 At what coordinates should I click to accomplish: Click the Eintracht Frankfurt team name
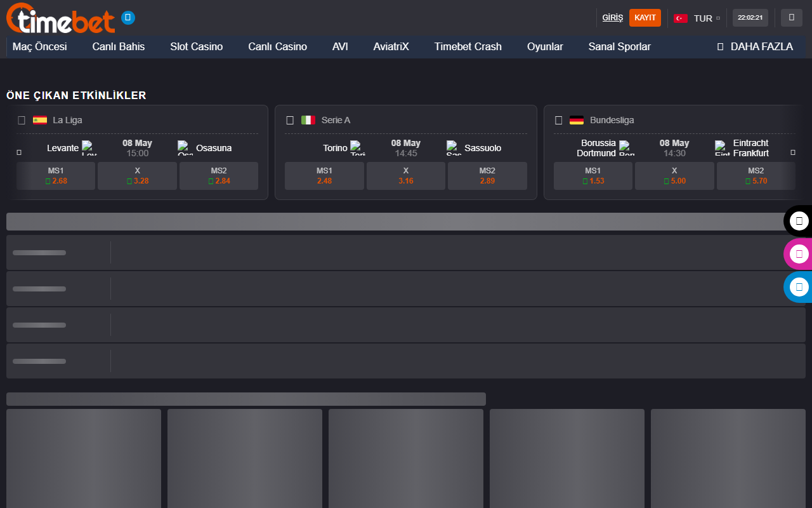tap(751, 148)
